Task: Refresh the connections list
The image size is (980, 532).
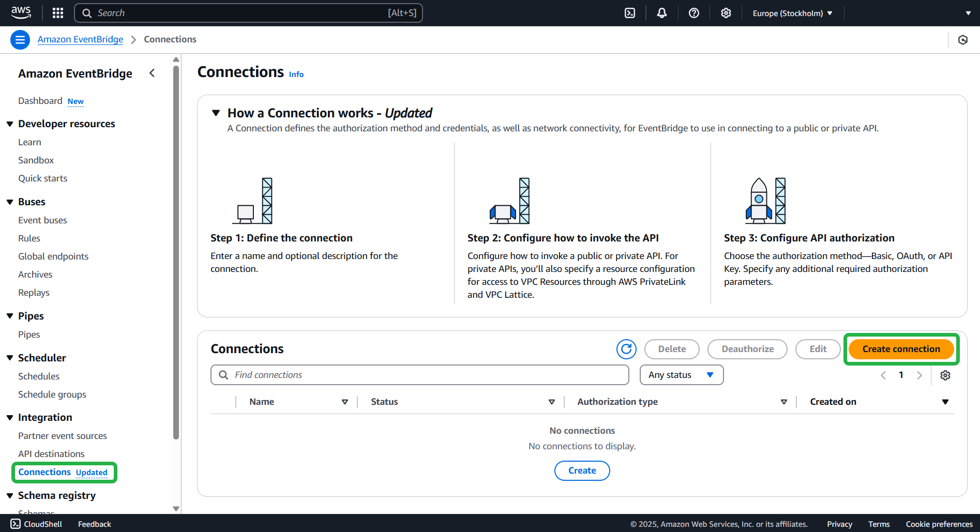Action: click(x=626, y=349)
